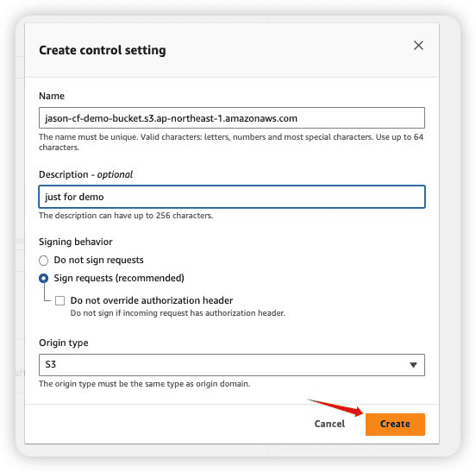This screenshot has width=476, height=472.
Task: Click the orange Create button
Action: tap(395, 425)
